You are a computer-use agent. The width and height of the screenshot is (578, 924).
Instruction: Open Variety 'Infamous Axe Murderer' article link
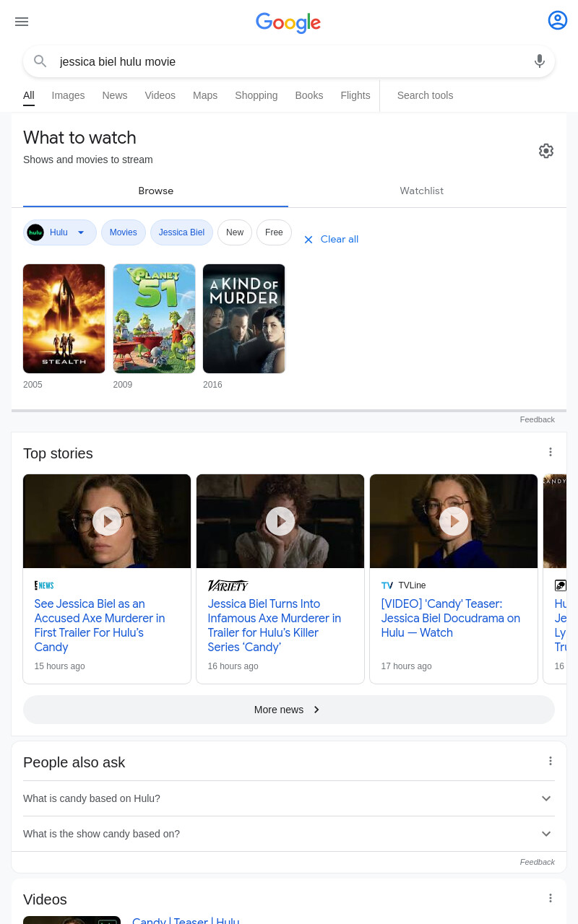tap(275, 625)
